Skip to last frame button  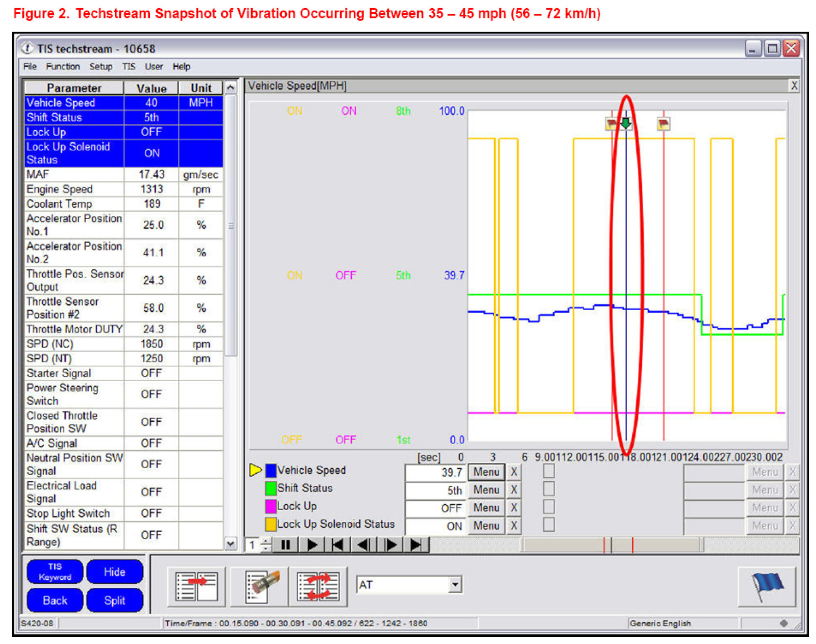click(416, 545)
